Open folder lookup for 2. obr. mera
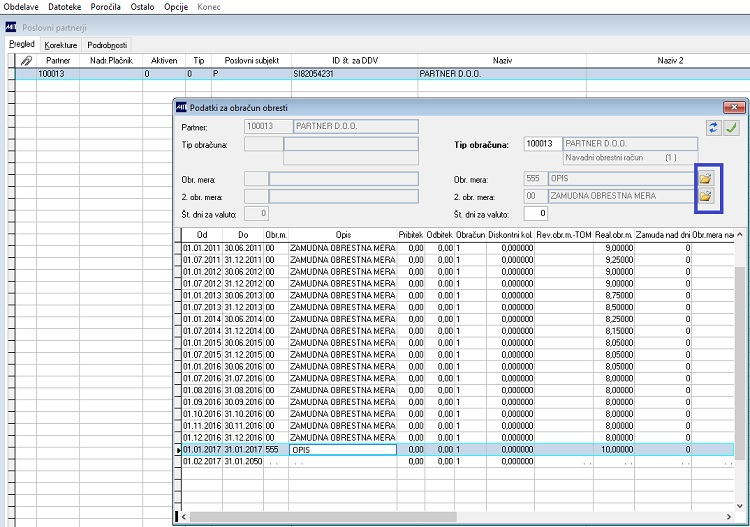The width and height of the screenshot is (750, 527). tap(705, 196)
